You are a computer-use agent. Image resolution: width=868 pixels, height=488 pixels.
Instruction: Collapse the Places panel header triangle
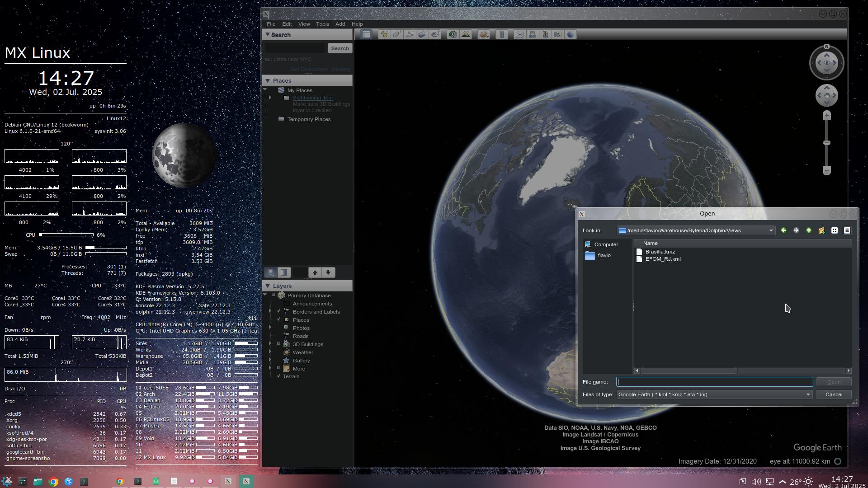click(268, 81)
